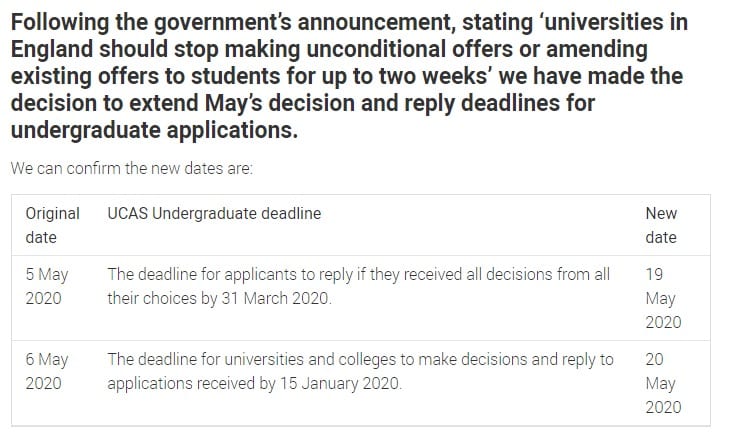Click the text '31 March 2020'
The image size is (734, 432).
[275, 298]
